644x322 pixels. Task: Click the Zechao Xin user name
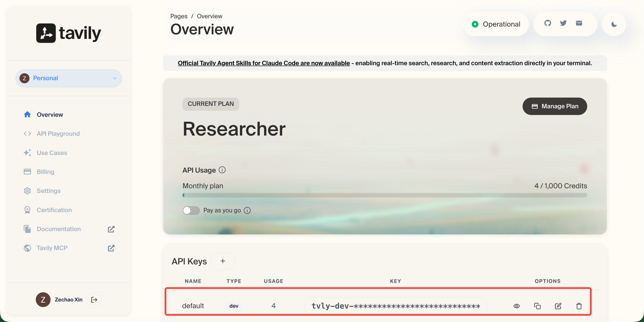(x=68, y=299)
